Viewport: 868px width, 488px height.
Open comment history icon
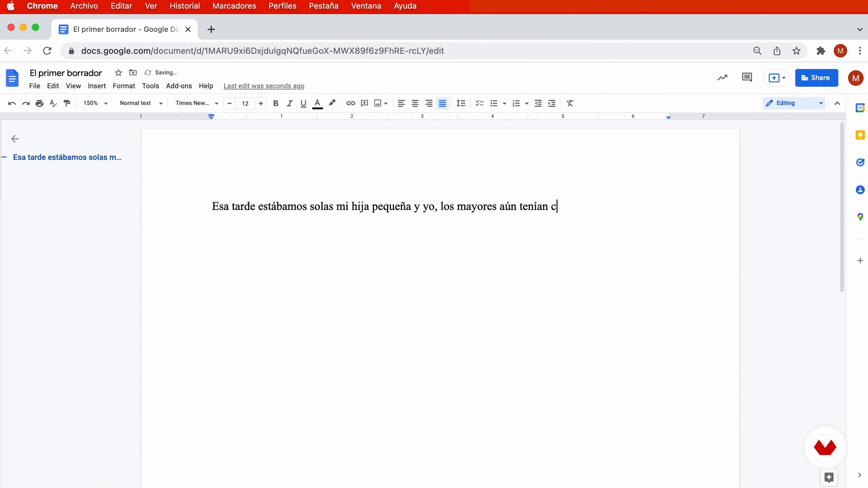[x=747, y=78]
